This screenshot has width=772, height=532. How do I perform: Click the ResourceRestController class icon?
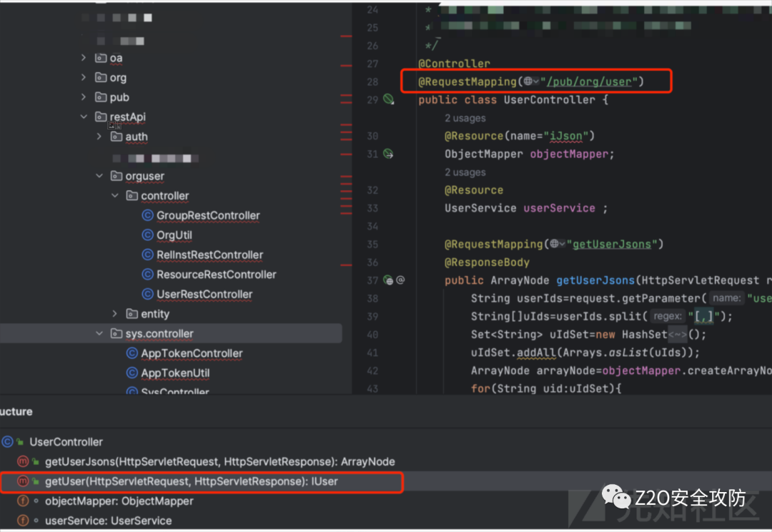[147, 275]
